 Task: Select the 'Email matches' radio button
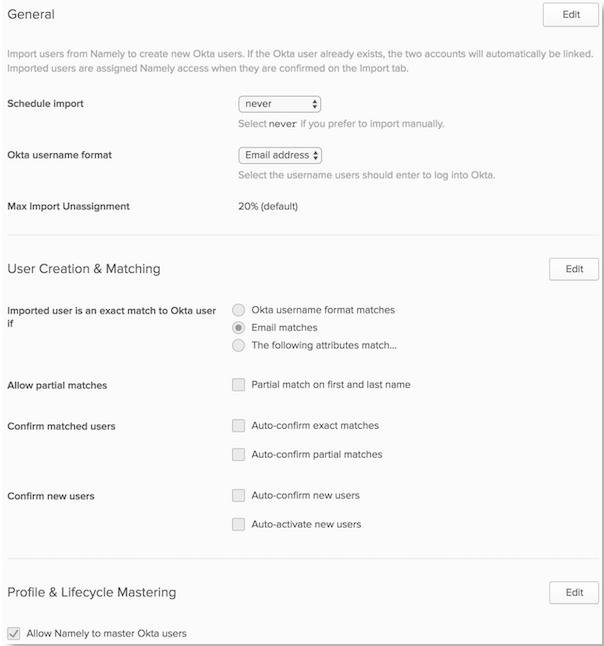pyautogui.click(x=238, y=327)
